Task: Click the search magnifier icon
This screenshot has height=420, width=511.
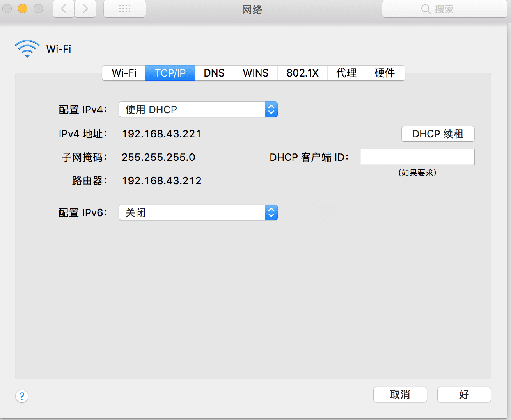Action: click(x=426, y=9)
